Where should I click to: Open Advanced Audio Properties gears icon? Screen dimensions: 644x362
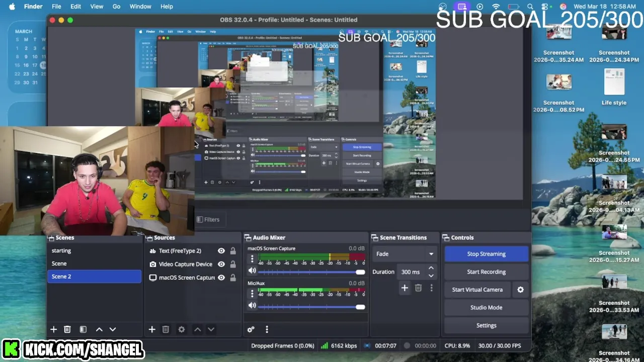251,329
